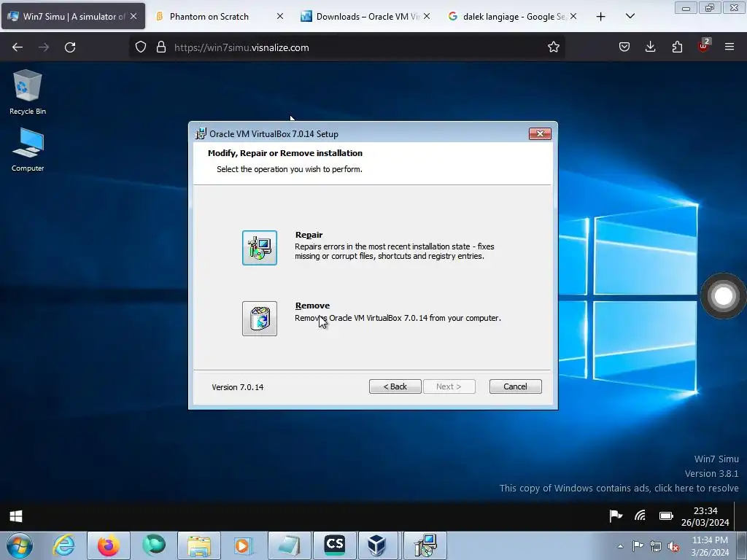The image size is (747, 560).
Task: Open a new browser tab
Action: pos(601,16)
